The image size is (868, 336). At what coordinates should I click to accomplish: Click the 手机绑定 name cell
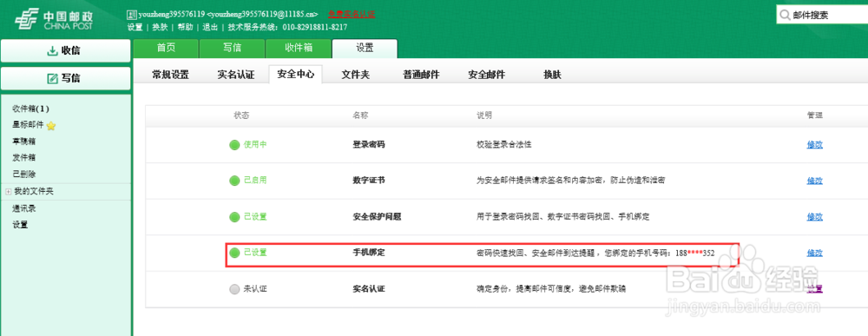[x=369, y=253]
